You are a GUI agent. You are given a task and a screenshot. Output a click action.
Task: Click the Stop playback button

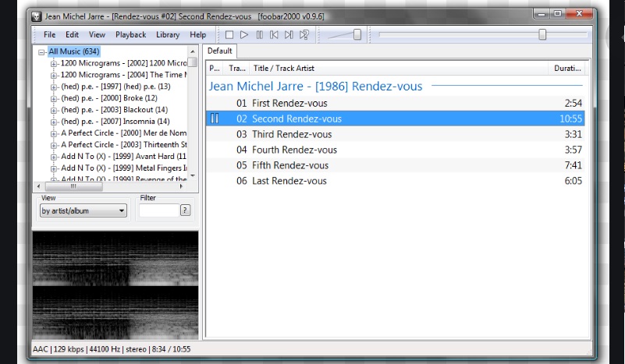point(229,34)
